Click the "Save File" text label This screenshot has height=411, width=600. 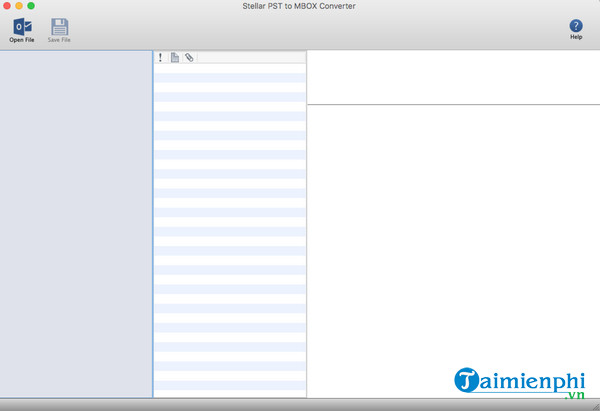59,40
